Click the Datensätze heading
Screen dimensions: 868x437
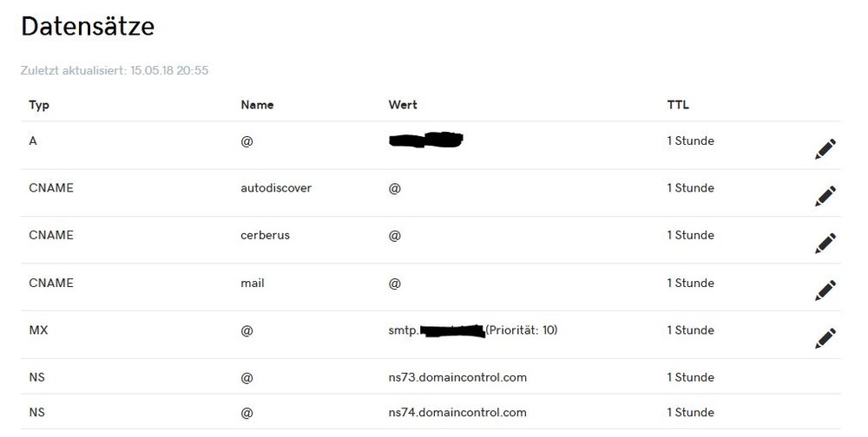88,27
